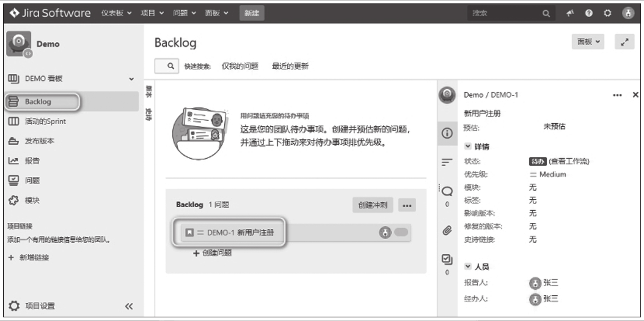This screenshot has height=321, width=644.
Task: Open the Demo project breadcrumb link
Action: click(x=473, y=95)
